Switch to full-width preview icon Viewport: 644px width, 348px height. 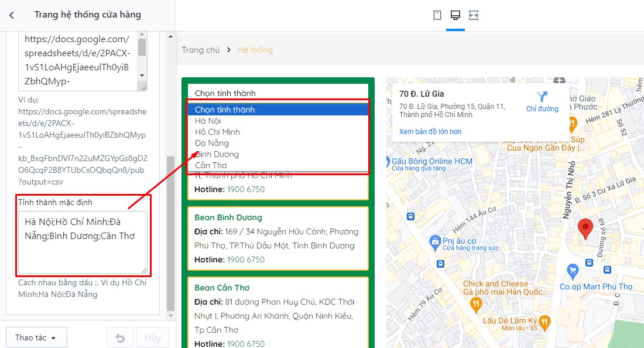click(474, 15)
